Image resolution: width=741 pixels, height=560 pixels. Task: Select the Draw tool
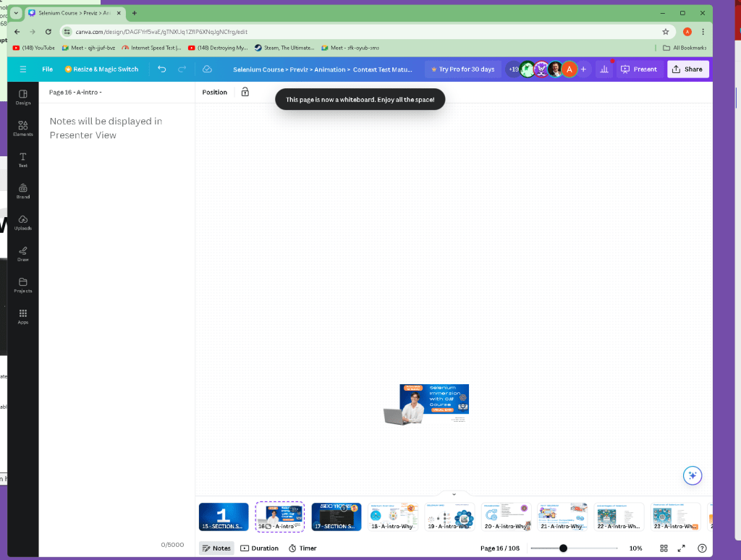pyautogui.click(x=22, y=254)
